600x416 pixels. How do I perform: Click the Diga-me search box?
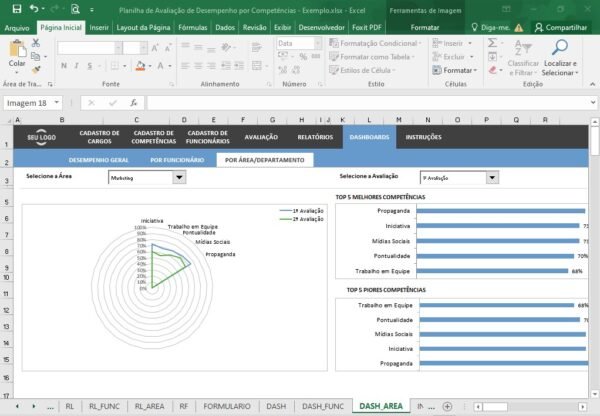(x=491, y=28)
